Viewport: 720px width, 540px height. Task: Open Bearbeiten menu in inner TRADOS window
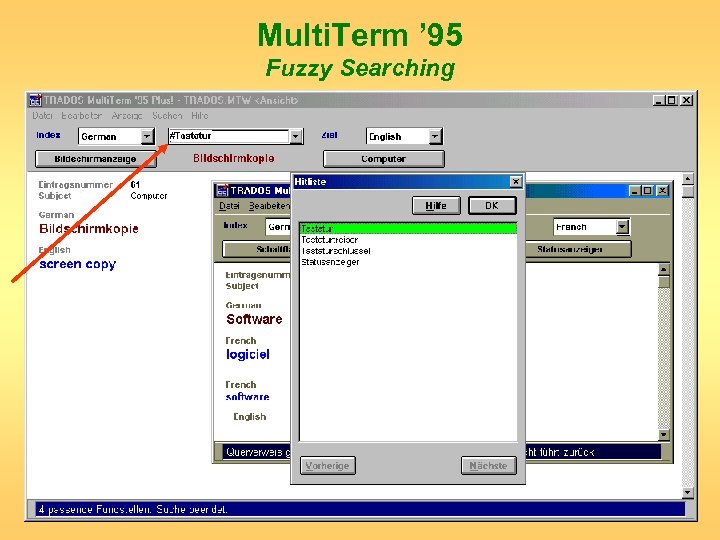tap(269, 206)
